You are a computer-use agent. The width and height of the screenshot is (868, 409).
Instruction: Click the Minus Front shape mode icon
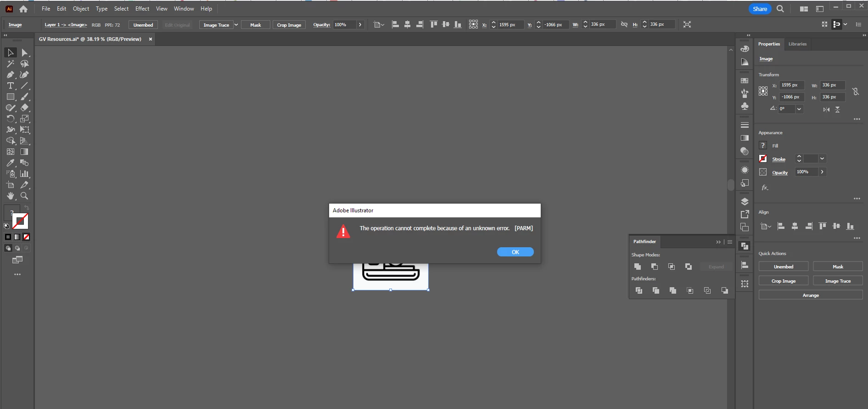(655, 267)
